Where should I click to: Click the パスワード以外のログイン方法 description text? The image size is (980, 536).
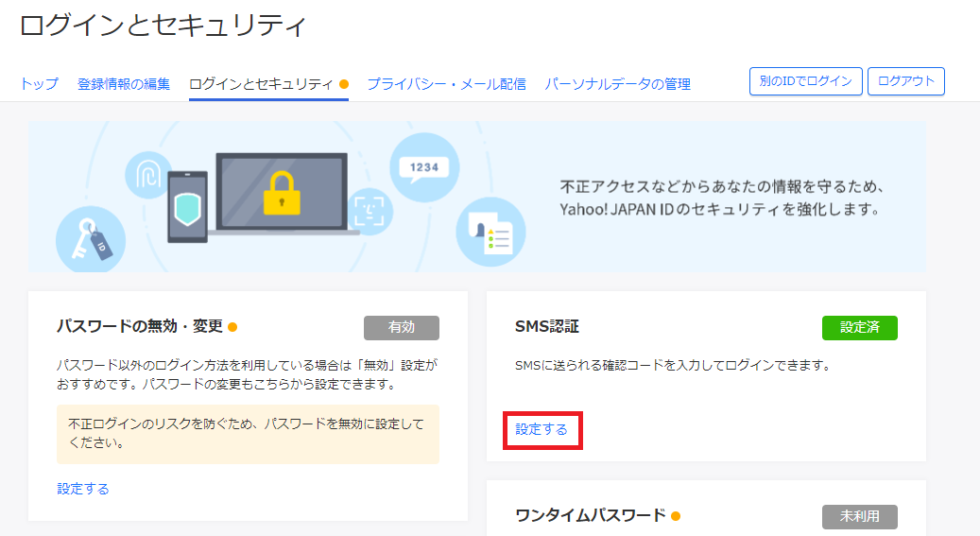[248, 374]
